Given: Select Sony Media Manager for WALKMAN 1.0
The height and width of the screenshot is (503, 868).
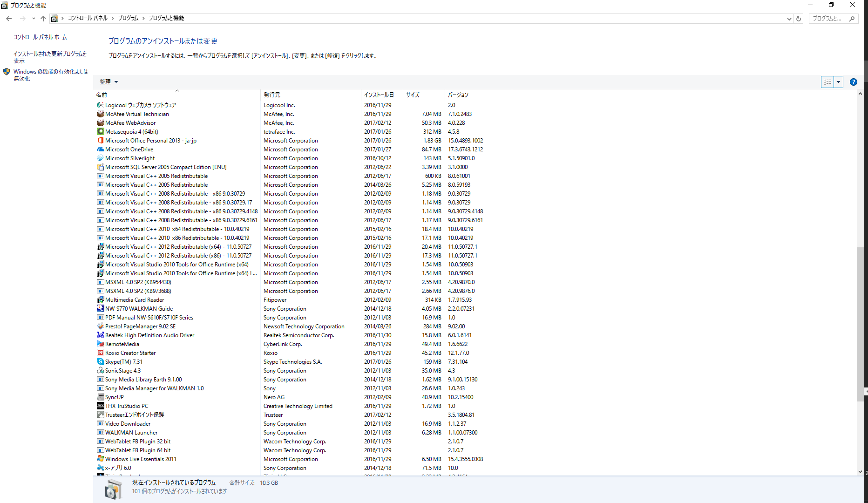Looking at the screenshot, I should click(x=304, y=388).
